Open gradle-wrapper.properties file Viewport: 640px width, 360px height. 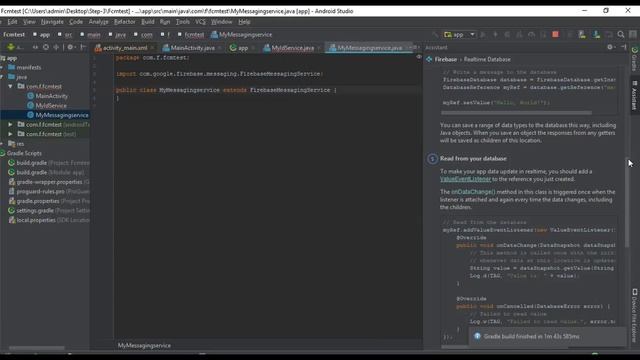(x=49, y=182)
